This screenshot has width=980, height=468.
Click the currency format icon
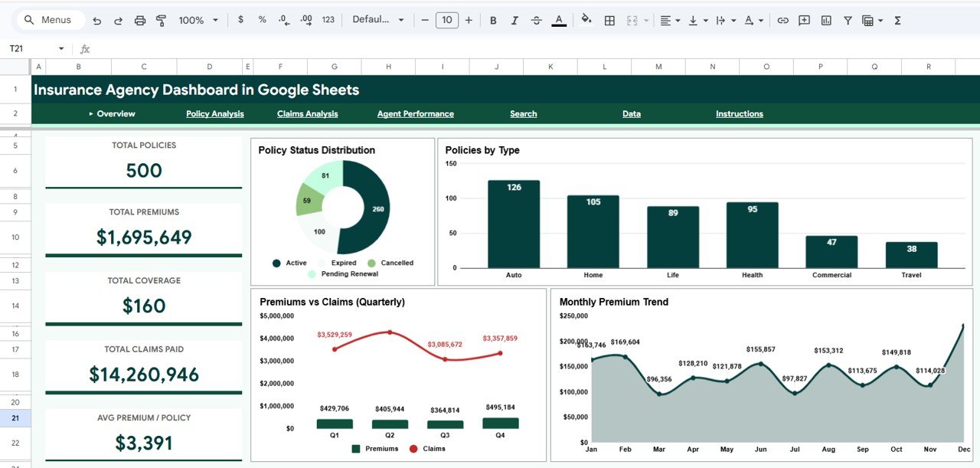(x=240, y=20)
